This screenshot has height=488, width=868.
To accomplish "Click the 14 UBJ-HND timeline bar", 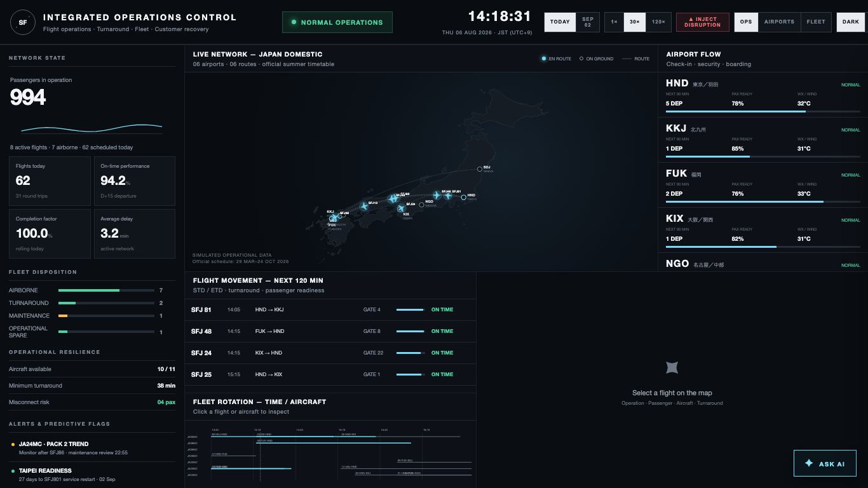I will tap(406, 468).
